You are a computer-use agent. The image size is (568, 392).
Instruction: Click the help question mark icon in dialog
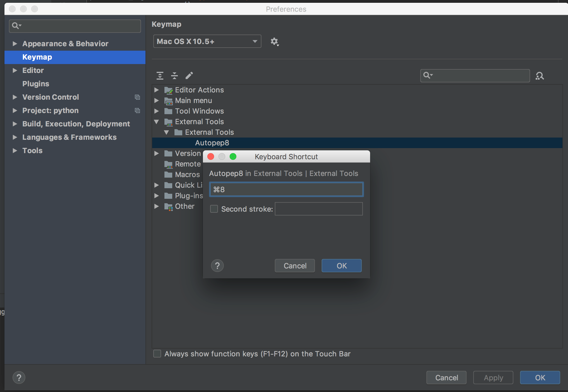218,266
